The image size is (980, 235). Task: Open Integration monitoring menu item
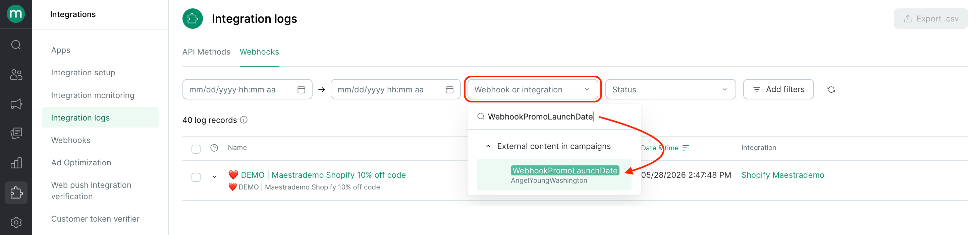93,95
